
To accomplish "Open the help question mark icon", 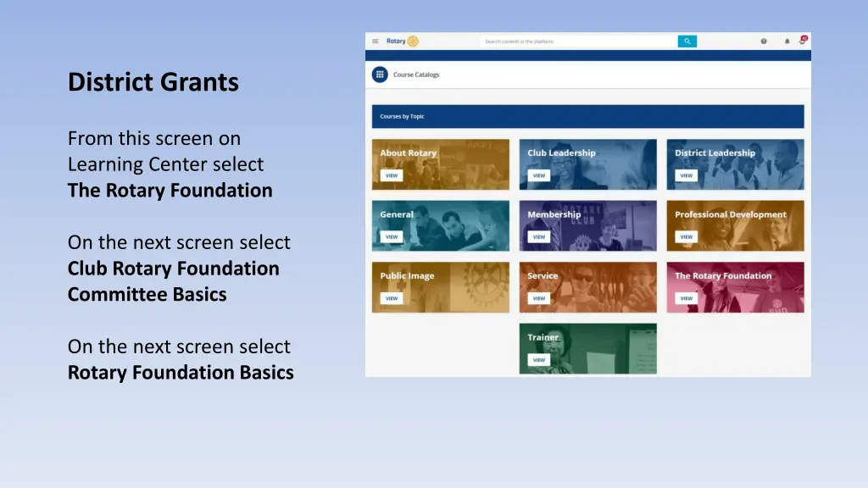I will click(764, 41).
